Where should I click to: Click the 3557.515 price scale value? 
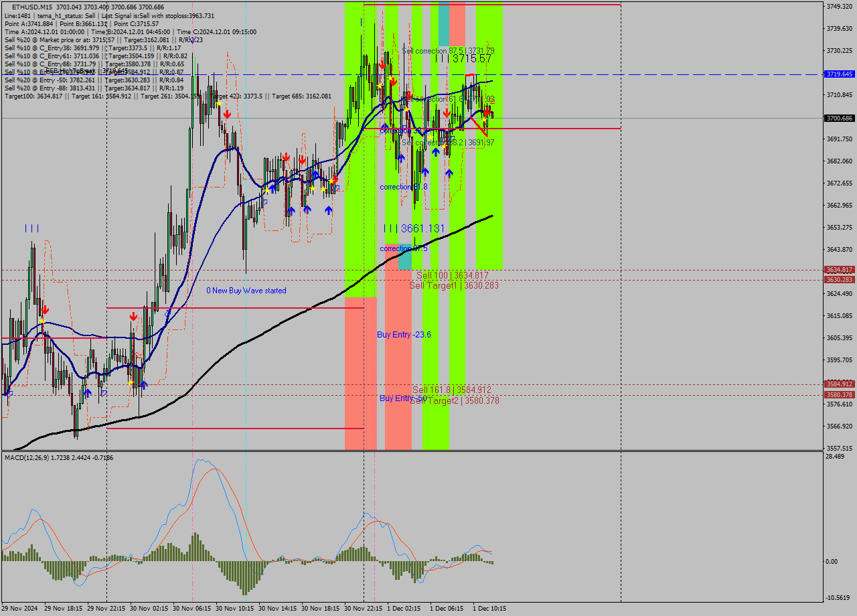[839, 448]
